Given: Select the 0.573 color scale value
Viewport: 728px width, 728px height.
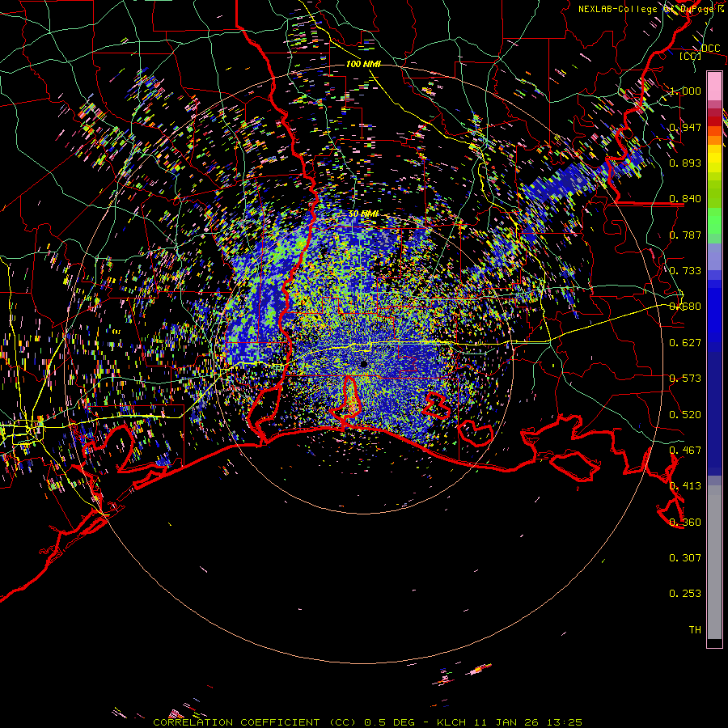Looking at the screenshot, I should coord(685,379).
